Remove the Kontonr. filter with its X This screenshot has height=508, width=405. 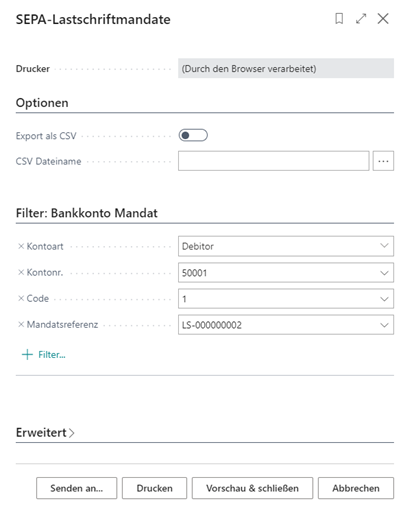[21, 272]
